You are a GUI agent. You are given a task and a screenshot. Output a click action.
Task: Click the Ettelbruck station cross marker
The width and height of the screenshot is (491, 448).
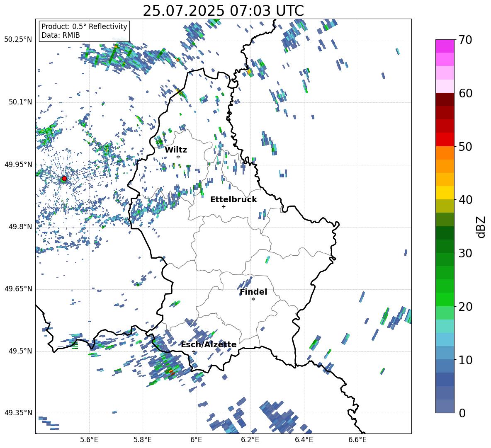click(224, 206)
